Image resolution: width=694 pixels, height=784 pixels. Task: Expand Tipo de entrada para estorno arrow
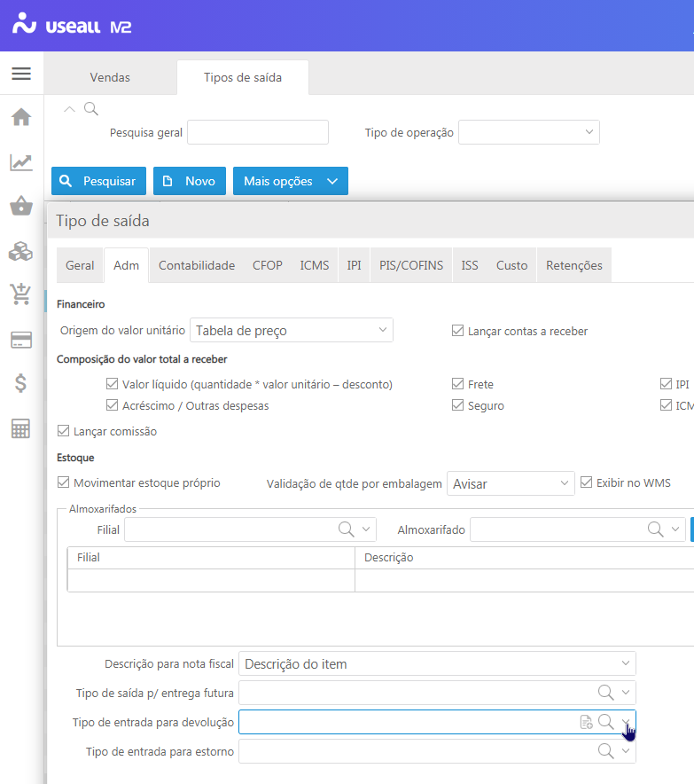tap(626, 751)
